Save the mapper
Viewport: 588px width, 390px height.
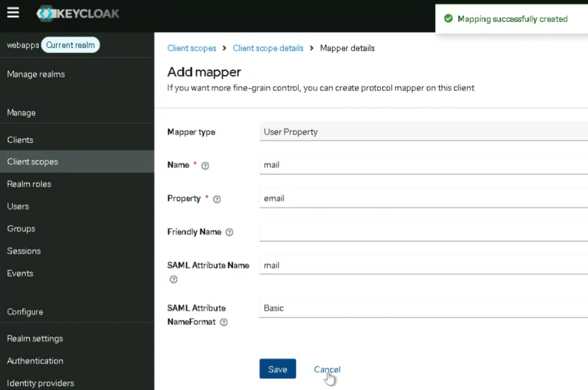tap(277, 369)
